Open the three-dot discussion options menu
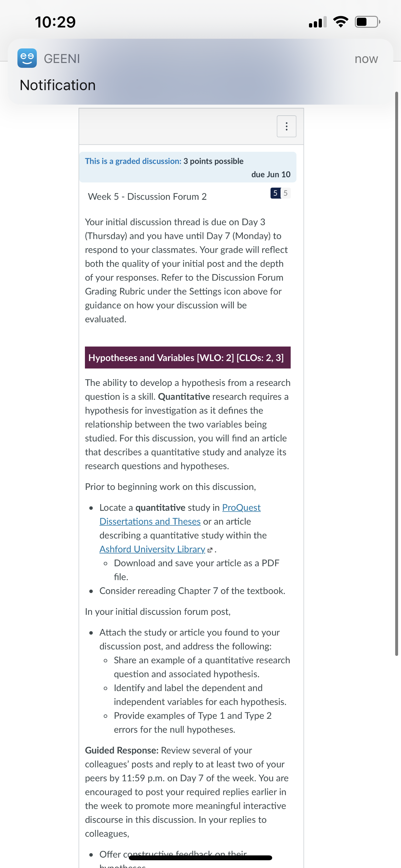 [286, 126]
